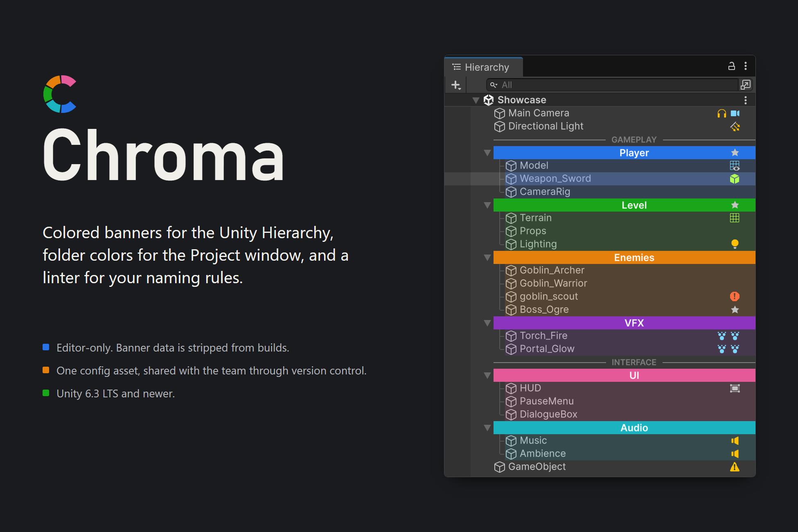Click the warning icon on GameObject row
Viewport: 798px width, 532px height.
point(735,467)
